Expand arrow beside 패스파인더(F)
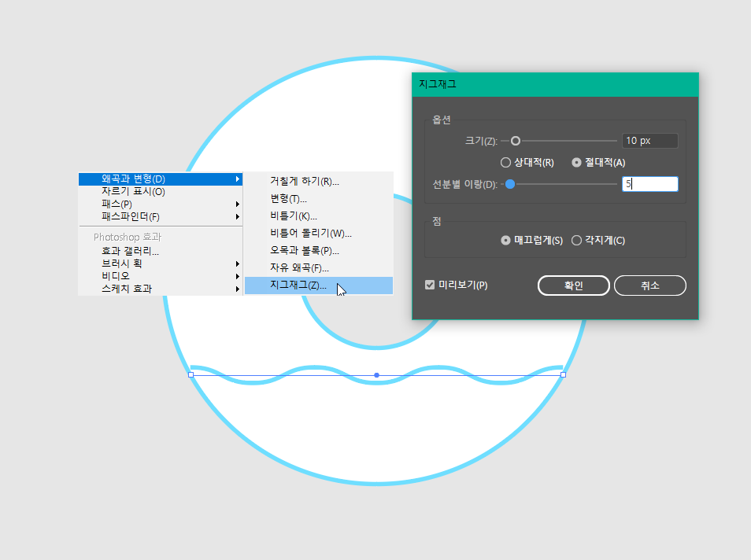This screenshot has height=560, width=751. 238,217
